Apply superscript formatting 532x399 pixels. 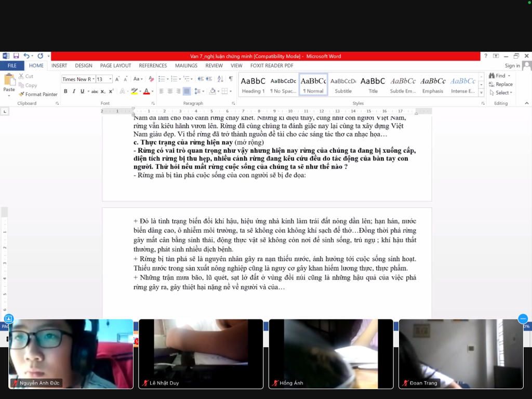click(111, 91)
